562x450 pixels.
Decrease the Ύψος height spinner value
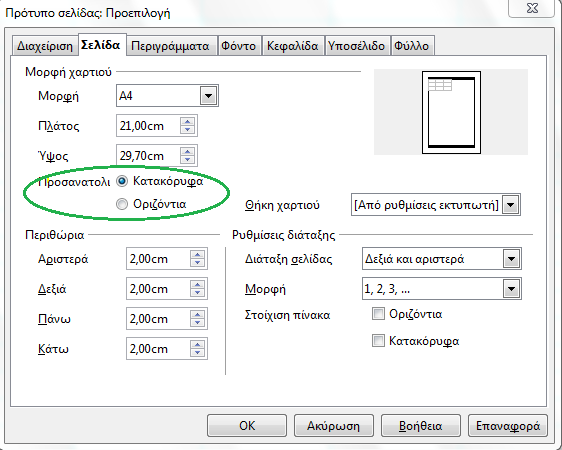pos(187,160)
